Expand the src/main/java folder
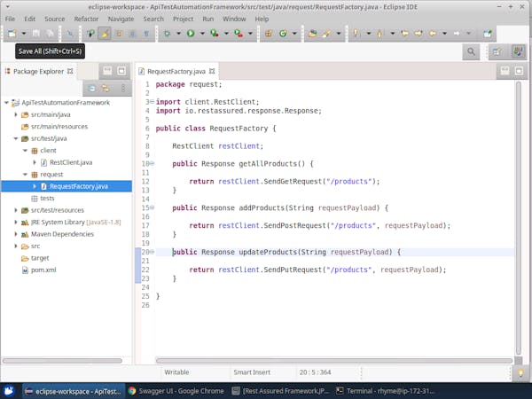 pyautogui.click(x=16, y=114)
